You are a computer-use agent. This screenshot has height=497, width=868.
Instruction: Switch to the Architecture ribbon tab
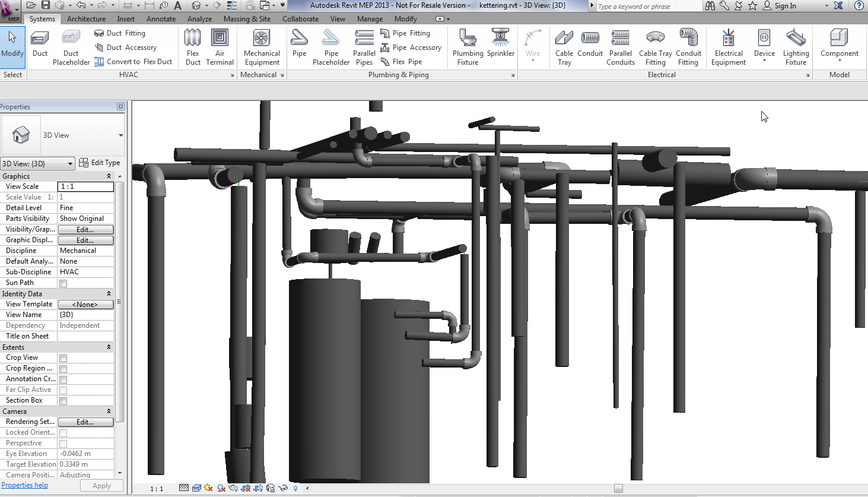pyautogui.click(x=86, y=18)
